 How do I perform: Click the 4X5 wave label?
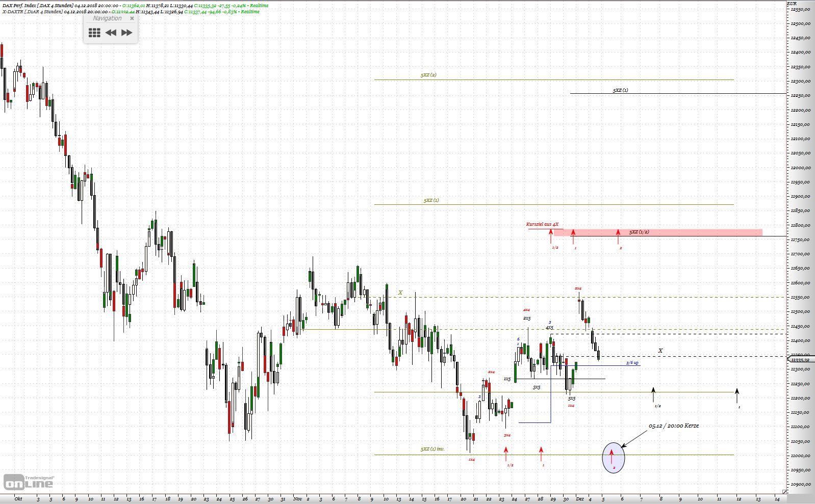[549, 328]
